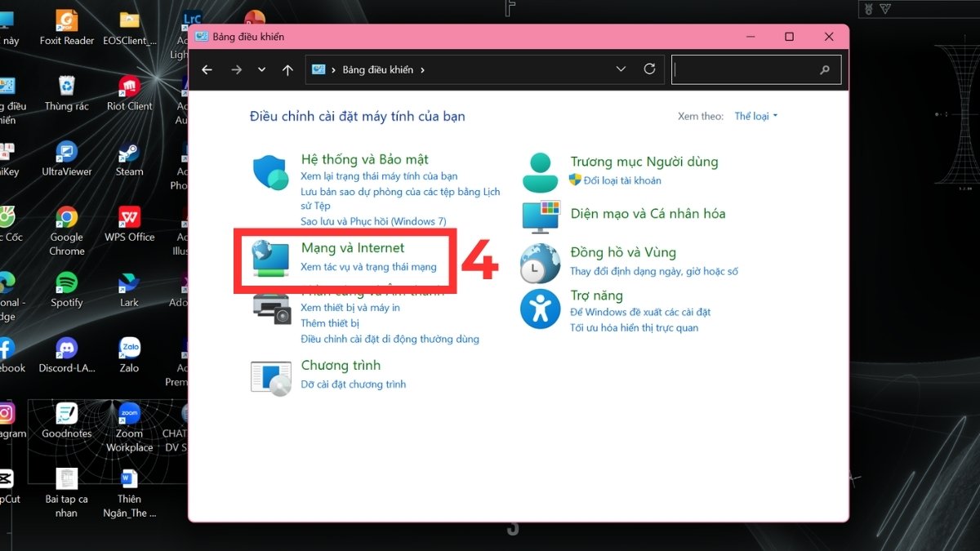
Task: Click the Control Panel title bar icon
Action: coord(202,37)
